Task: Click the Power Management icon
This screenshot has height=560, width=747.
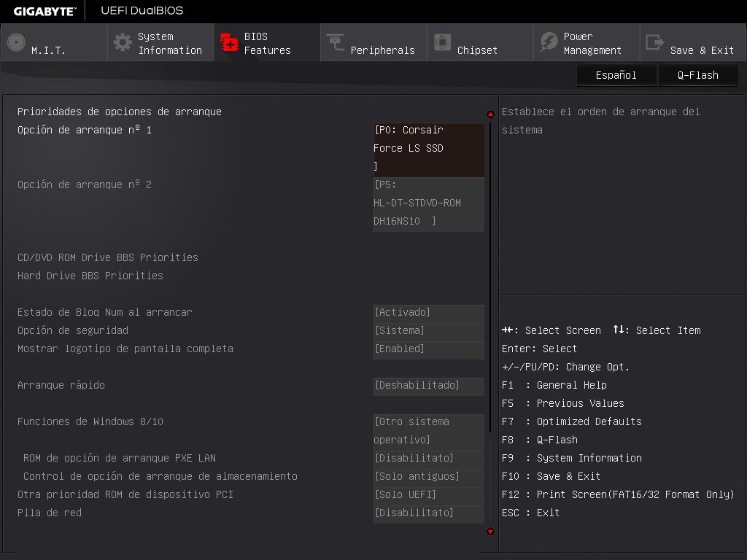Action: pyautogui.click(x=545, y=42)
